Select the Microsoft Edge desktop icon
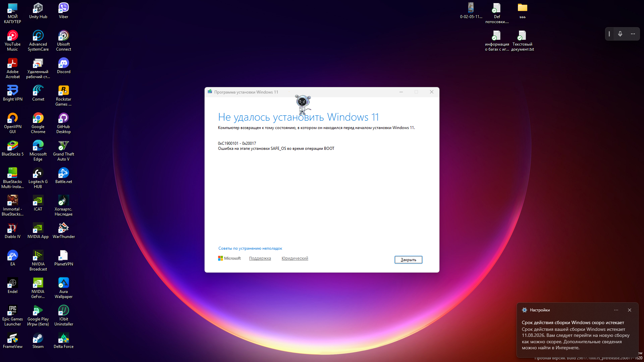The width and height of the screenshot is (644, 362). (38, 150)
